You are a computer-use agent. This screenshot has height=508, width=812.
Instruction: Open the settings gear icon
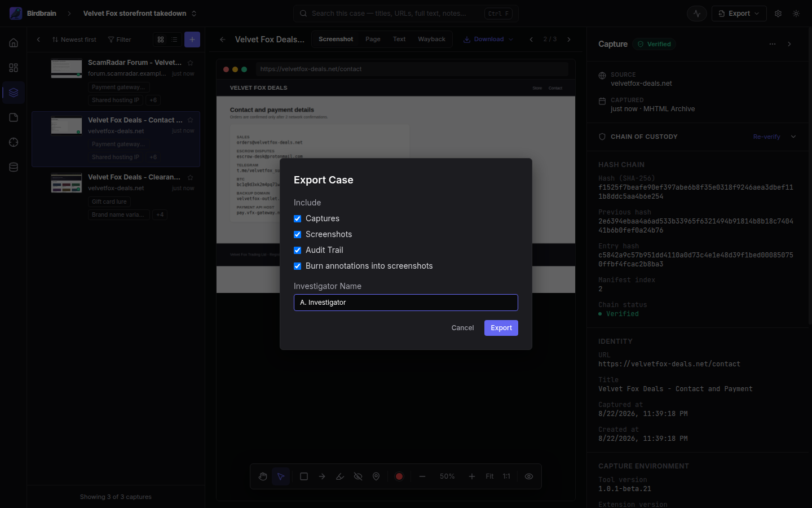click(778, 14)
